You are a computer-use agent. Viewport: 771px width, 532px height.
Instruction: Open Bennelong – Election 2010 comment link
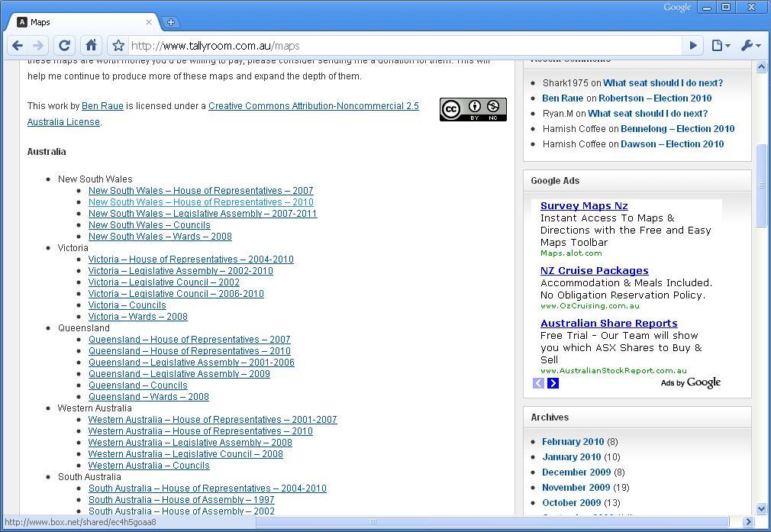coord(678,129)
